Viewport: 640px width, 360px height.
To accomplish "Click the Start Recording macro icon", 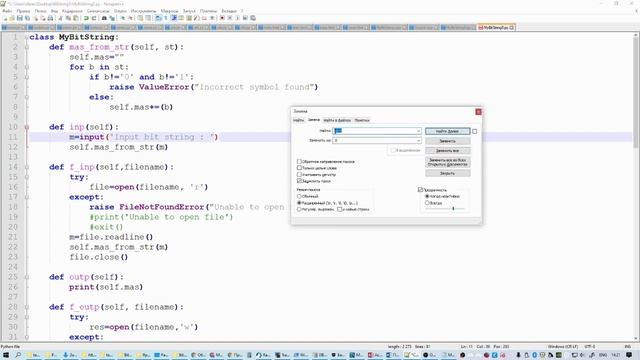I will 222,18.
